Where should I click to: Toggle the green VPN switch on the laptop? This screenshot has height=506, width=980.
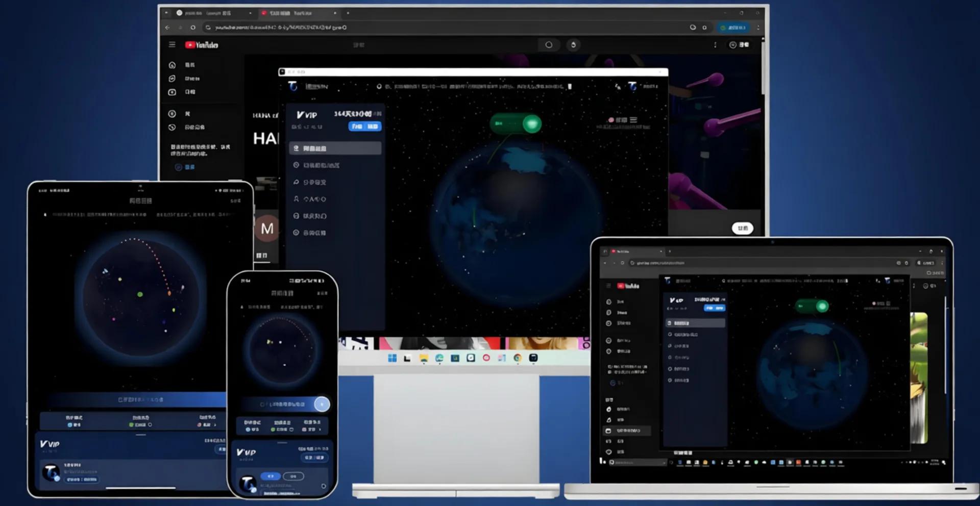(x=812, y=306)
